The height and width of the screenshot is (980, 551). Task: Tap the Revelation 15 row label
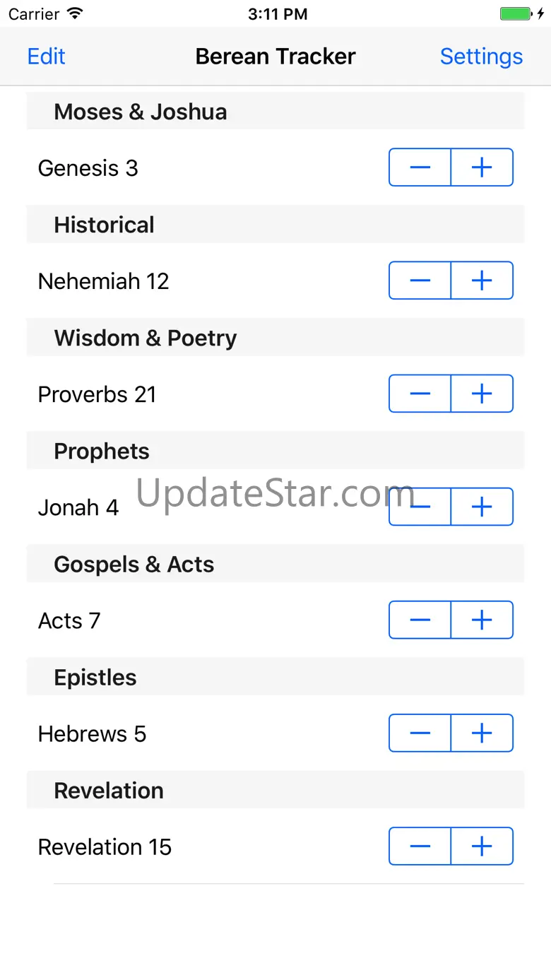point(105,846)
